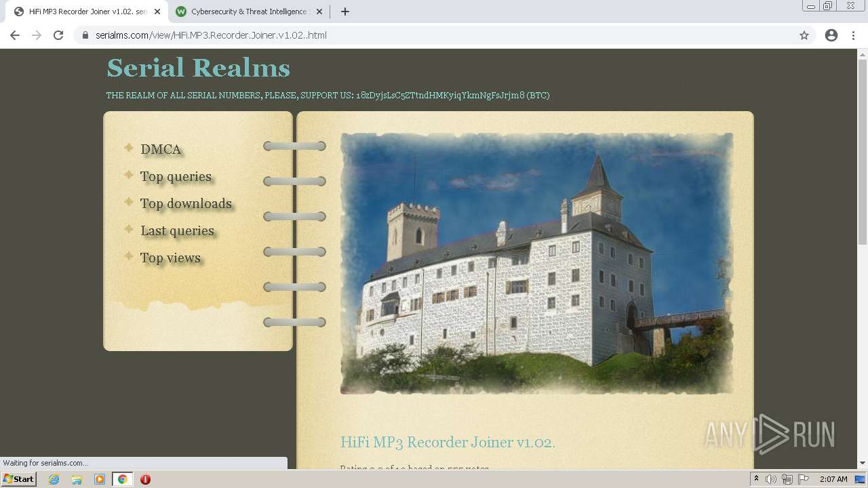Click the 2:07 AM taskbar clock
Screen dimensions: 868x488
[833, 479]
